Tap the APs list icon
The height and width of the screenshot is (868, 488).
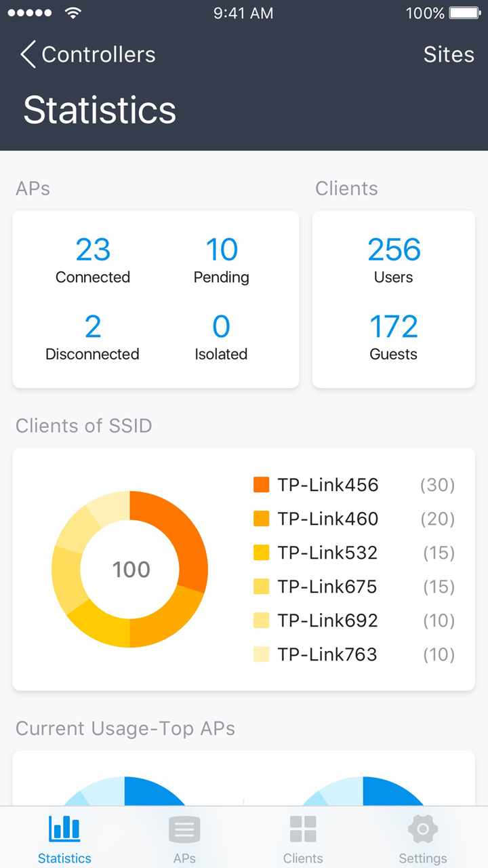pos(184,829)
